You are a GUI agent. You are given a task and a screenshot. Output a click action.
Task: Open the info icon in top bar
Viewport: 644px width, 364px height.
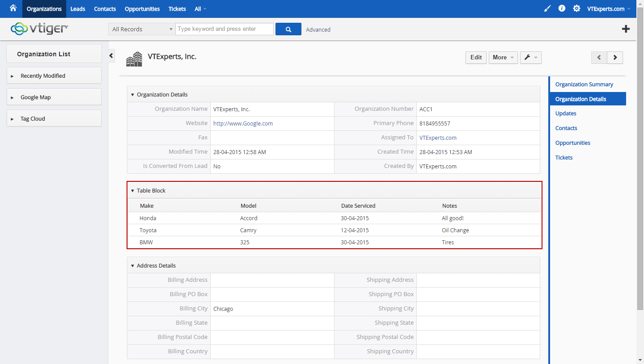(x=562, y=8)
